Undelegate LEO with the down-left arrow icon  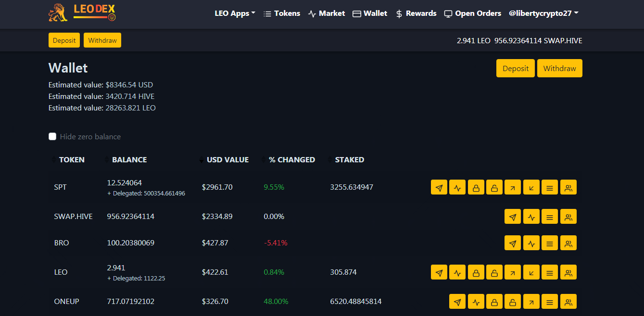pos(531,272)
